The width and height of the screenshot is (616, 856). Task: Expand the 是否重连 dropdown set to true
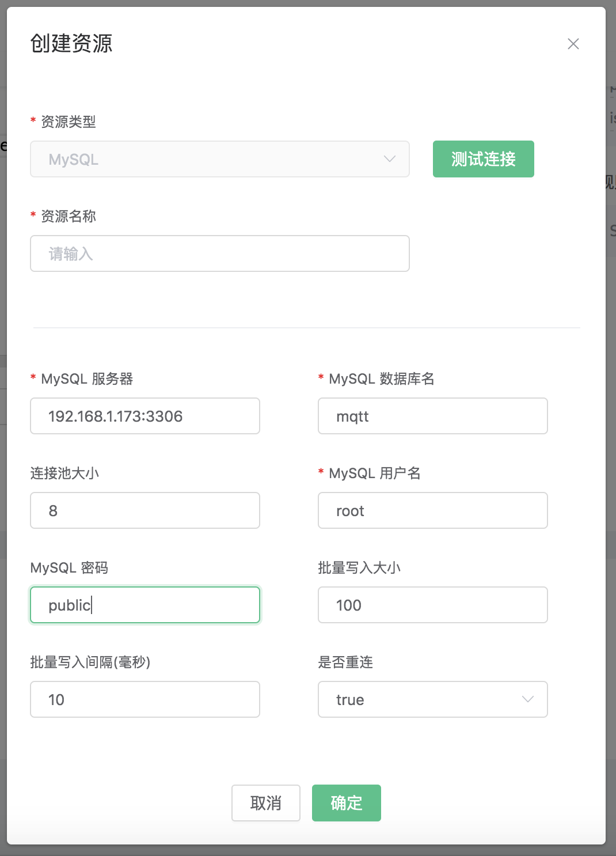coord(426,699)
